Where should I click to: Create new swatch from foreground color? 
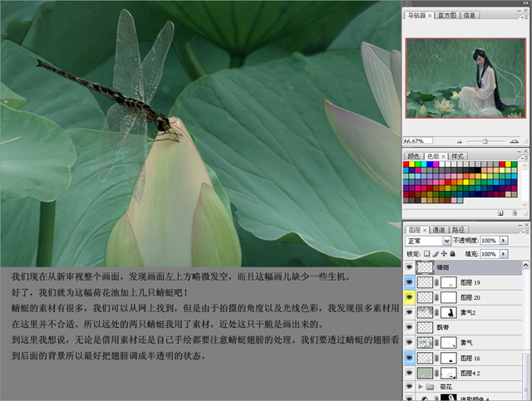click(x=500, y=213)
